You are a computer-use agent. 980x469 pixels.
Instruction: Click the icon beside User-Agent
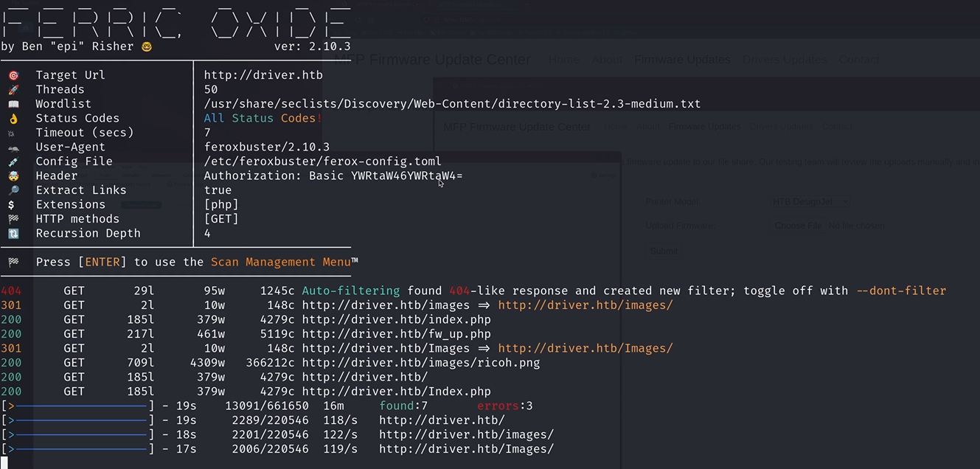[13, 147]
